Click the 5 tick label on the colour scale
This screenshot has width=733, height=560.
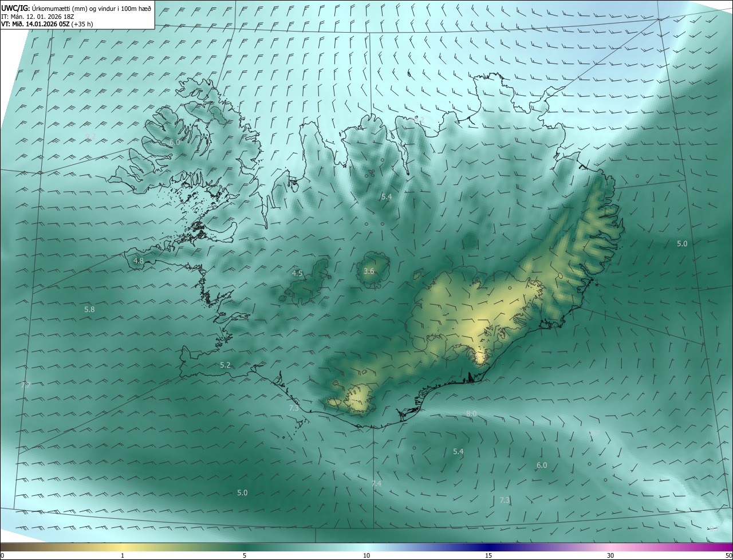[245, 555]
